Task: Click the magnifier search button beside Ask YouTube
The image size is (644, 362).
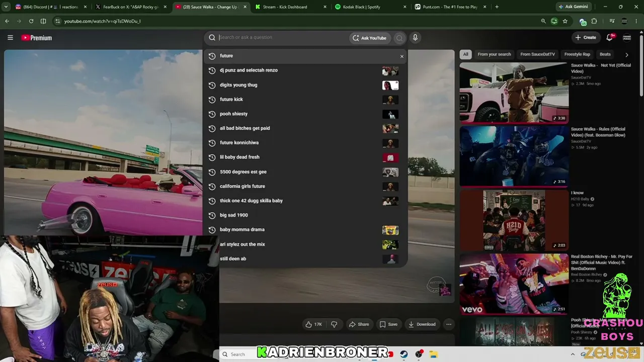Action: [x=399, y=38]
